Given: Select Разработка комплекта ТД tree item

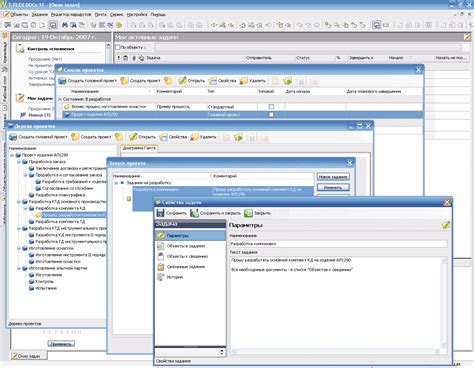Looking at the screenshot, I should [60, 222].
